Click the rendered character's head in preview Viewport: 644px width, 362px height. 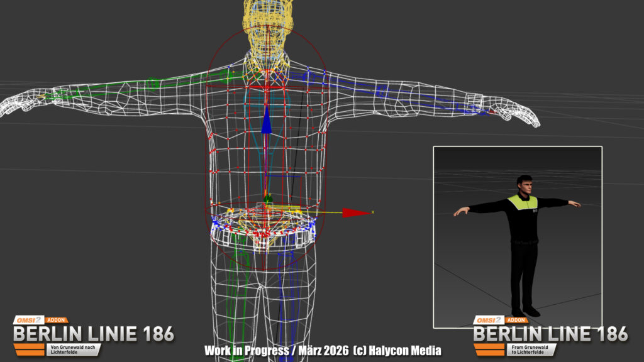(x=524, y=184)
